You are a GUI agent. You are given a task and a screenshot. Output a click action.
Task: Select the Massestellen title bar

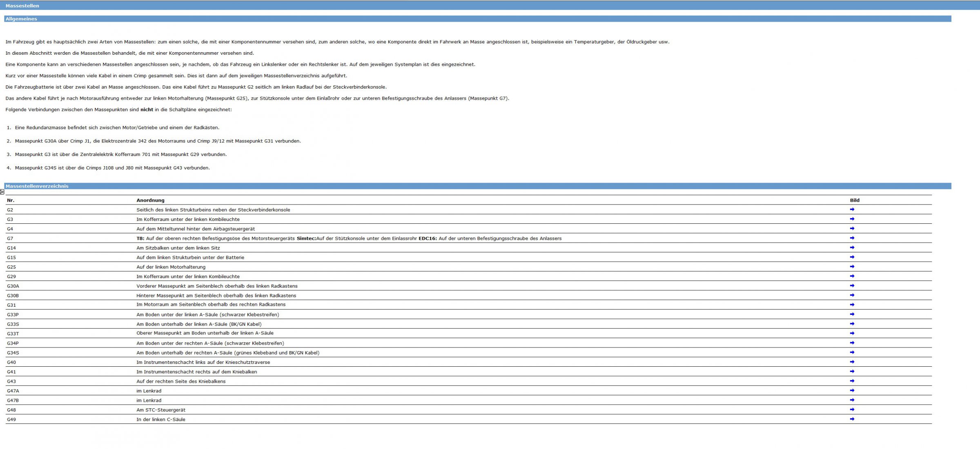point(490,6)
